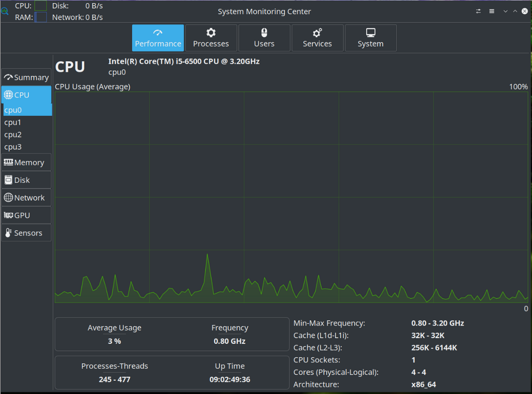Click the CPU chip icon in sidebar
This screenshot has height=394, width=532.
(x=8, y=95)
